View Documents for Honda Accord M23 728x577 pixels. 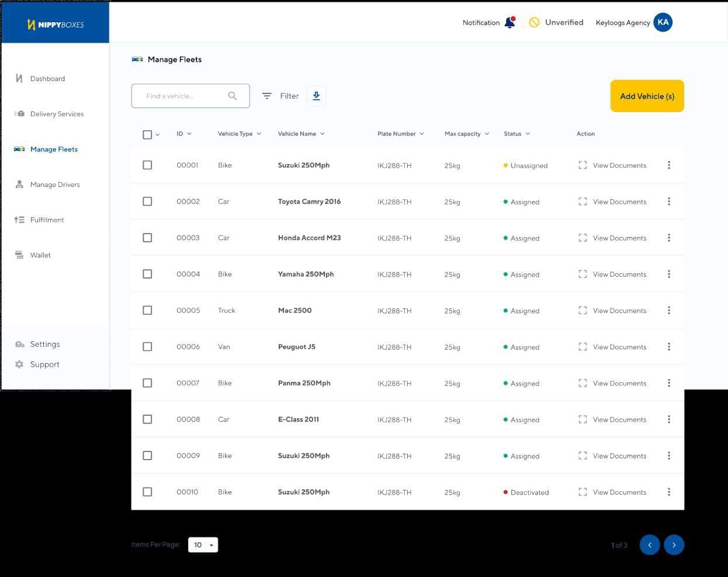(x=619, y=238)
